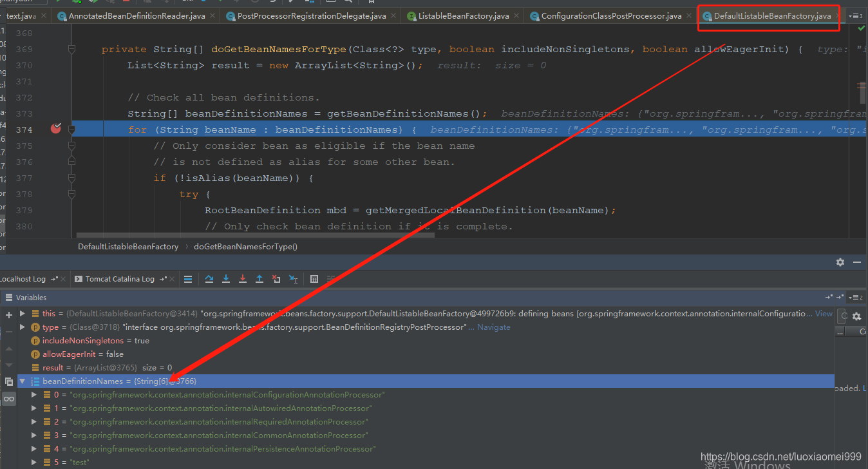Select the allowEagerInit = false variable row
Viewport: 868px width, 469px height.
coord(425,354)
